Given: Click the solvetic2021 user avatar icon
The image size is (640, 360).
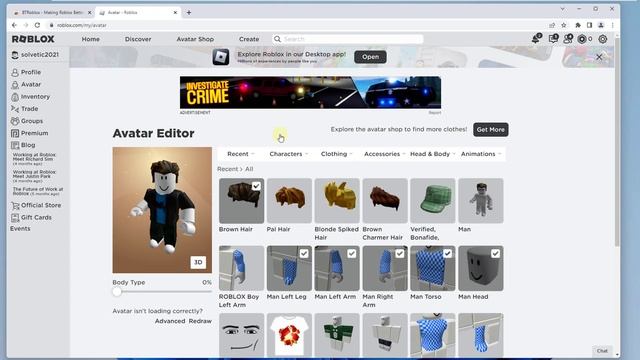Looking at the screenshot, I should tap(15, 55).
